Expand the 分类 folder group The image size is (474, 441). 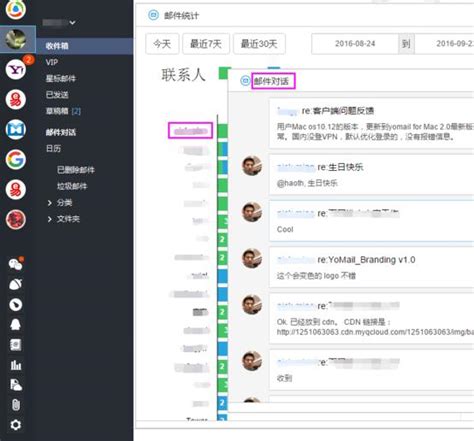click(50, 203)
